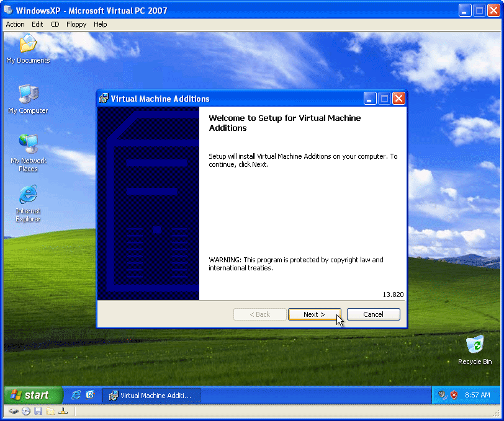The width and height of the screenshot is (504, 421).
Task: Click the Next > button in setup
Action: pos(314,314)
